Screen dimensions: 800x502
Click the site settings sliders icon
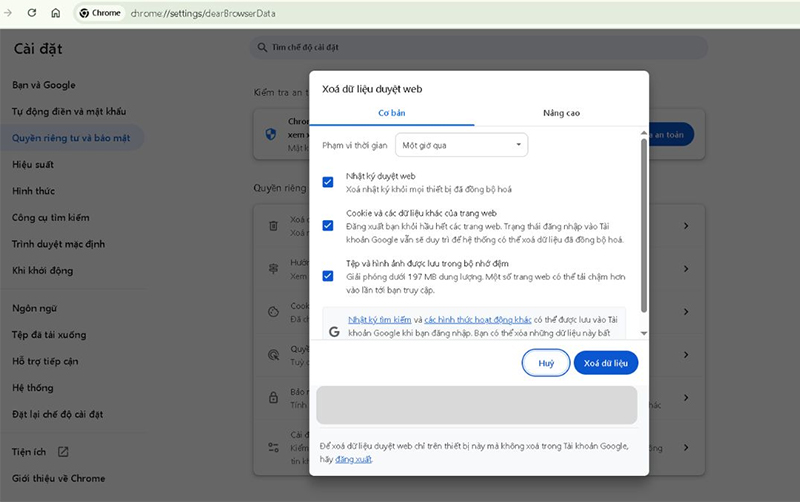point(273,447)
